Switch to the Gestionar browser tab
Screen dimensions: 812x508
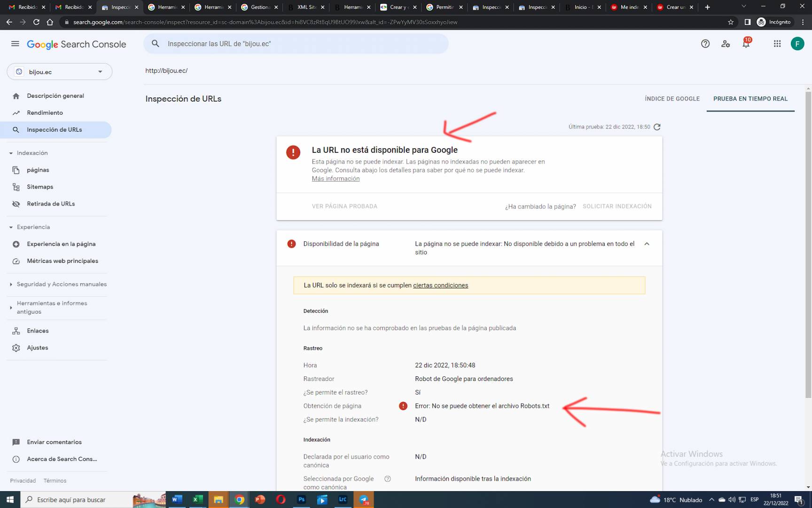coord(260,7)
